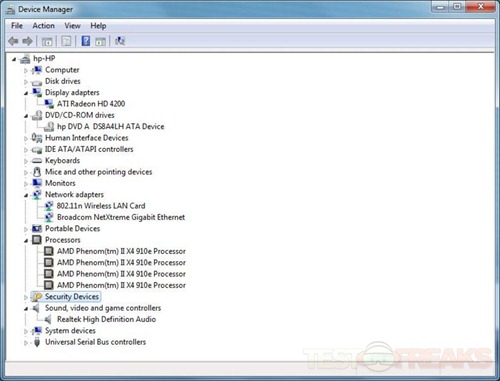Expand the Computer category
The height and width of the screenshot is (381, 500).
point(26,70)
